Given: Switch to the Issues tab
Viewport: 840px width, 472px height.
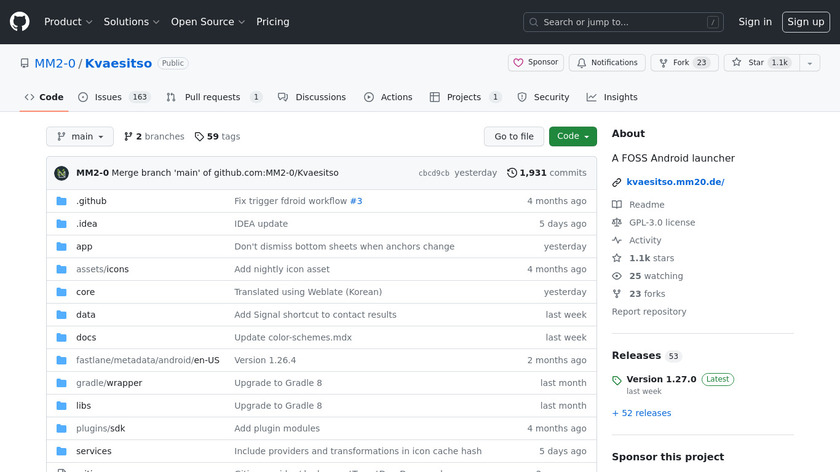Looking at the screenshot, I should tap(114, 97).
